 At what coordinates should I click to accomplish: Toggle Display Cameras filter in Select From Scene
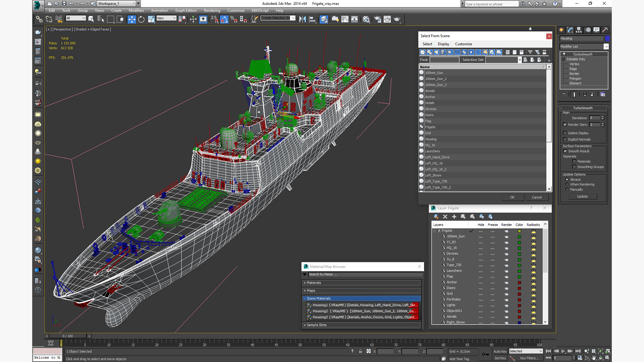pyautogui.click(x=443, y=52)
